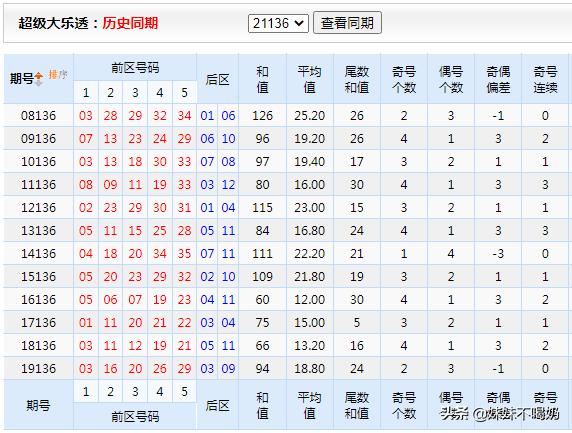The height and width of the screenshot is (433, 572).
Task: Click the 超级大乐透 title text
Action: 53,23
